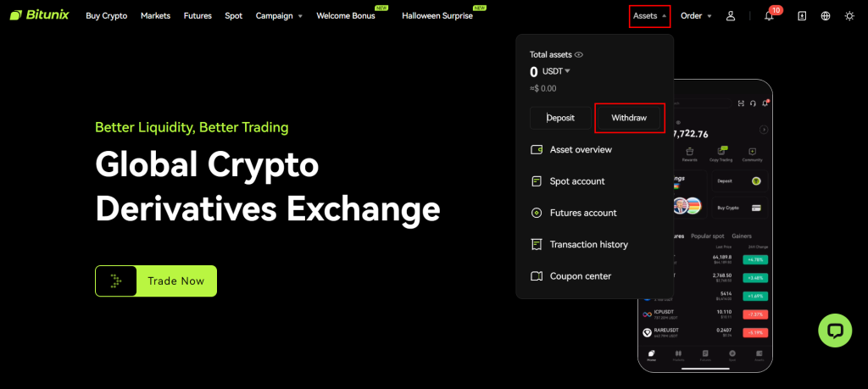868x389 pixels.
Task: Open the Futures navigation item
Action: click(198, 16)
